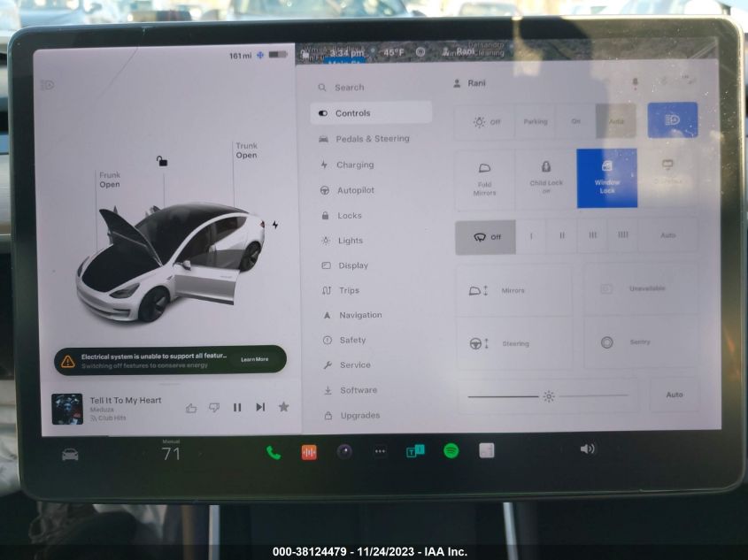Toggle the blue high beam headlights button
This screenshot has height=560, width=748.
coord(672,119)
